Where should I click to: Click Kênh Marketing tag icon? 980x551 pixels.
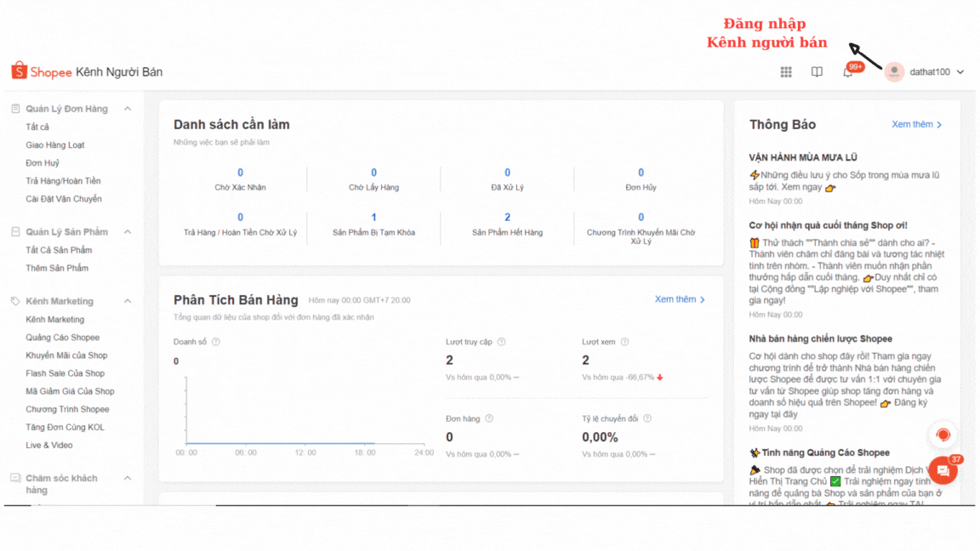point(15,301)
